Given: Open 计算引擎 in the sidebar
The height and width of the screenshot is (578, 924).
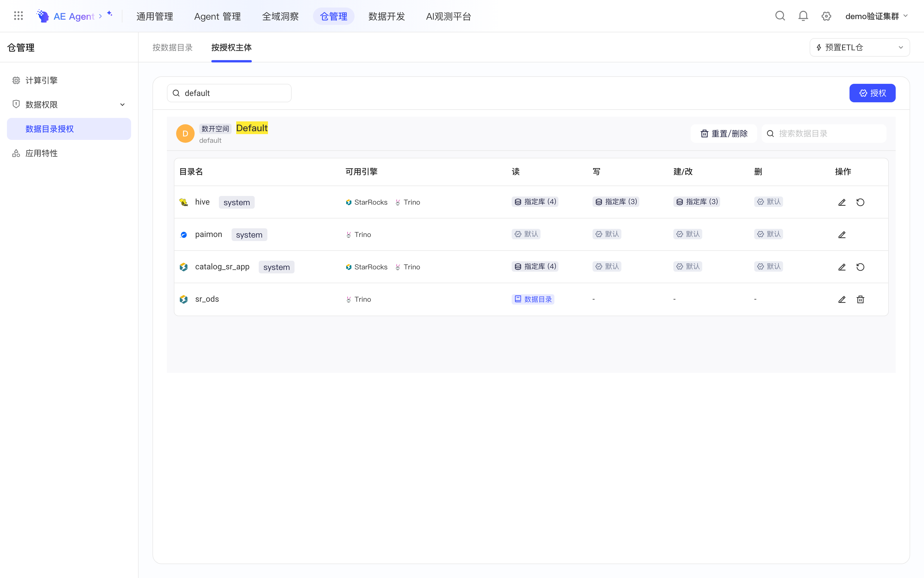Looking at the screenshot, I should pos(69,80).
